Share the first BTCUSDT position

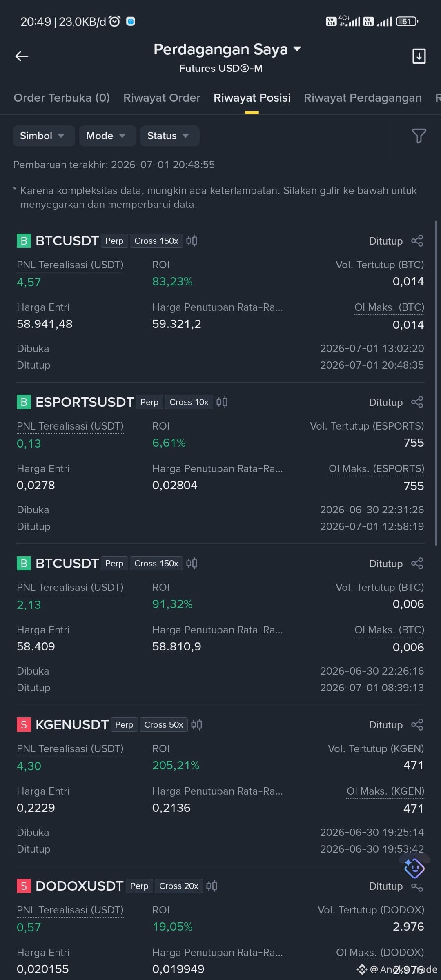[x=417, y=241]
